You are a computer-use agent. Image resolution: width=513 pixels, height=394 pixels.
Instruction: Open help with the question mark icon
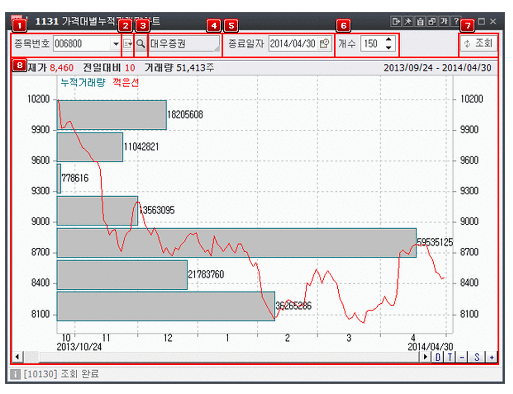pos(456,22)
